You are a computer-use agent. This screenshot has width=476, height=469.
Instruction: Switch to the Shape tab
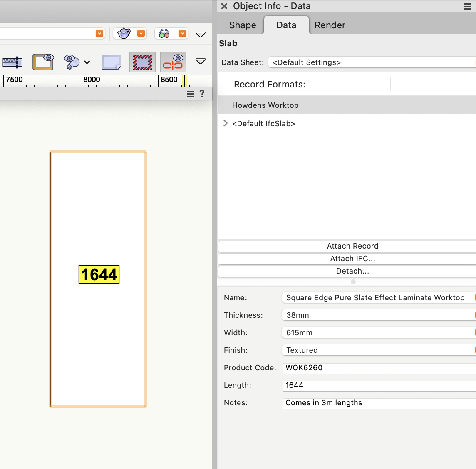click(x=242, y=25)
